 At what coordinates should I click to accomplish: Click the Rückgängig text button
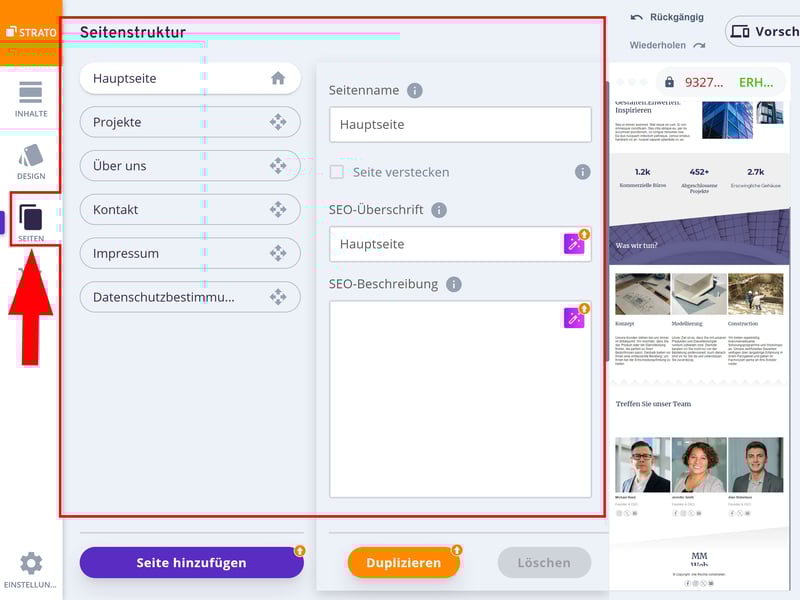pos(677,17)
